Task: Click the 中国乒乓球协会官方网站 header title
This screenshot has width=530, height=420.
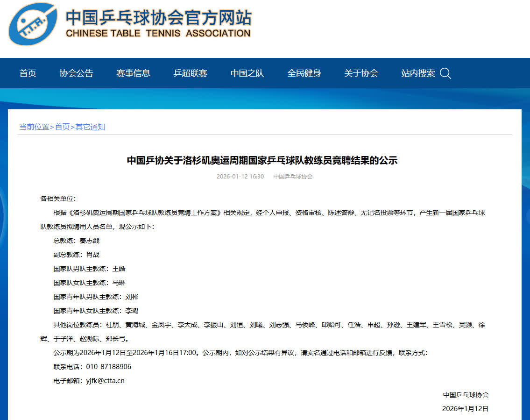Action: click(x=158, y=17)
